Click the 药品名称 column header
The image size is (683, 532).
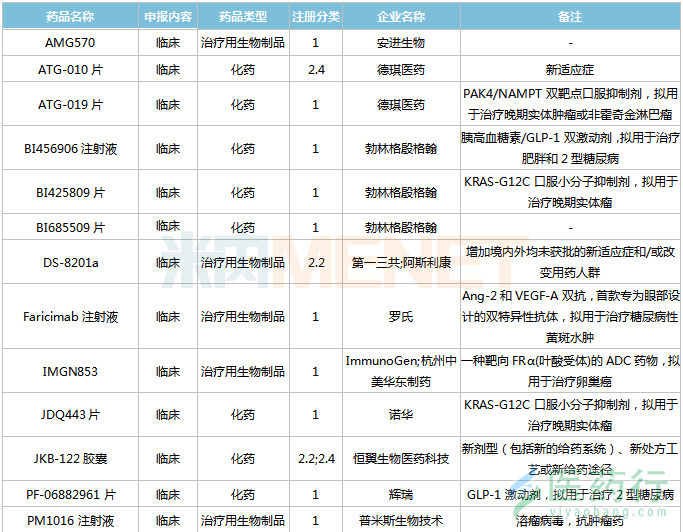[x=70, y=17]
